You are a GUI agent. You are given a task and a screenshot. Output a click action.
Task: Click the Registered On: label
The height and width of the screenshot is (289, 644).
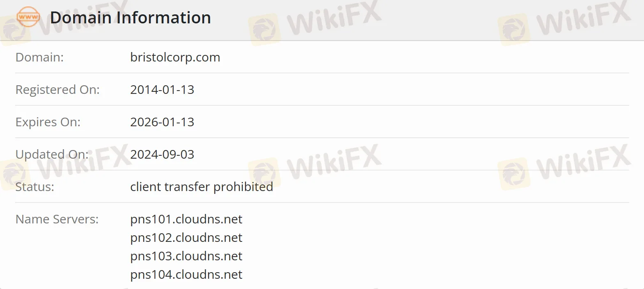pos(57,90)
